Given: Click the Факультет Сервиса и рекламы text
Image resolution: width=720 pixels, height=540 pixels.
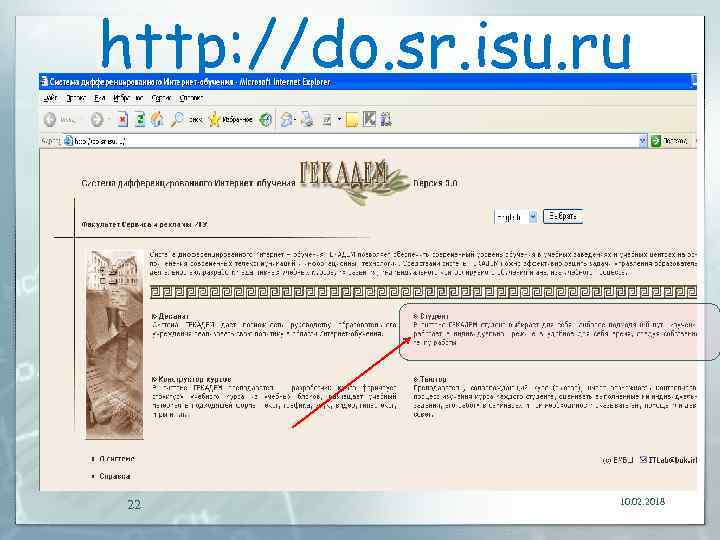Looking at the screenshot, I should 144,225.
